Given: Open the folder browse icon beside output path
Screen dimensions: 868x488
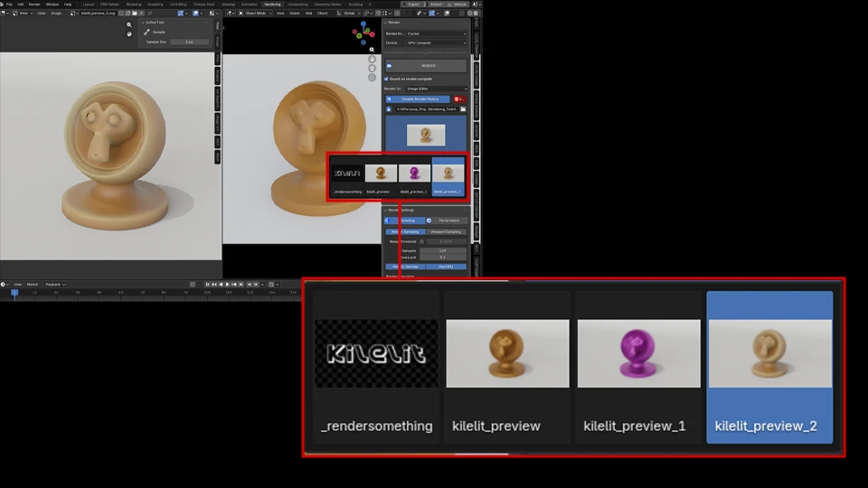Looking at the screenshot, I should point(463,109).
